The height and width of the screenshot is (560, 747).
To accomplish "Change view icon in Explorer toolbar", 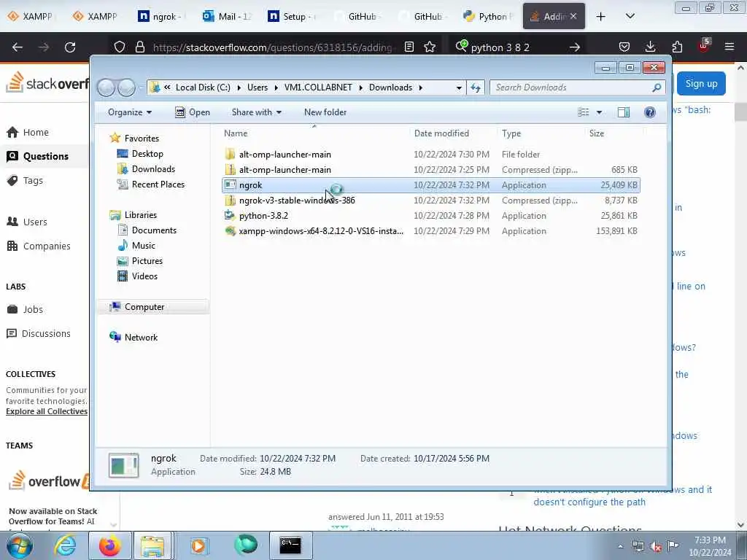I will click(x=584, y=112).
